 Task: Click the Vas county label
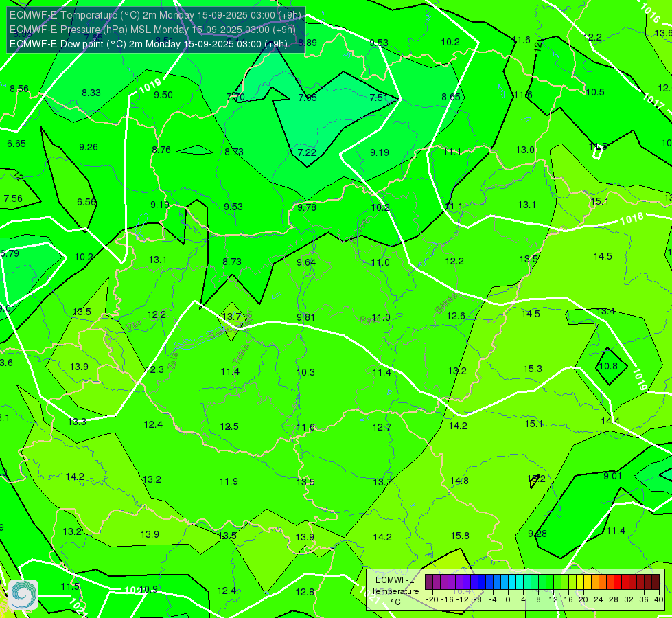click(x=133, y=326)
